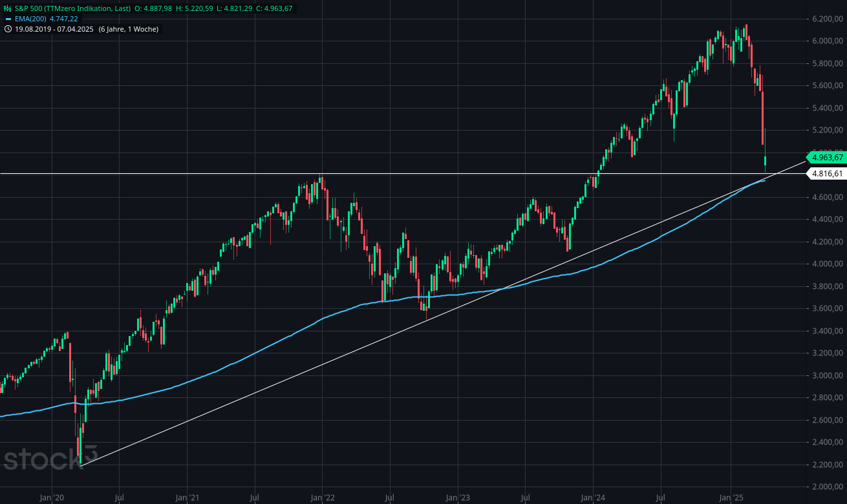Click the 3.800,00 price axis label
847x504 pixels.
click(x=828, y=286)
